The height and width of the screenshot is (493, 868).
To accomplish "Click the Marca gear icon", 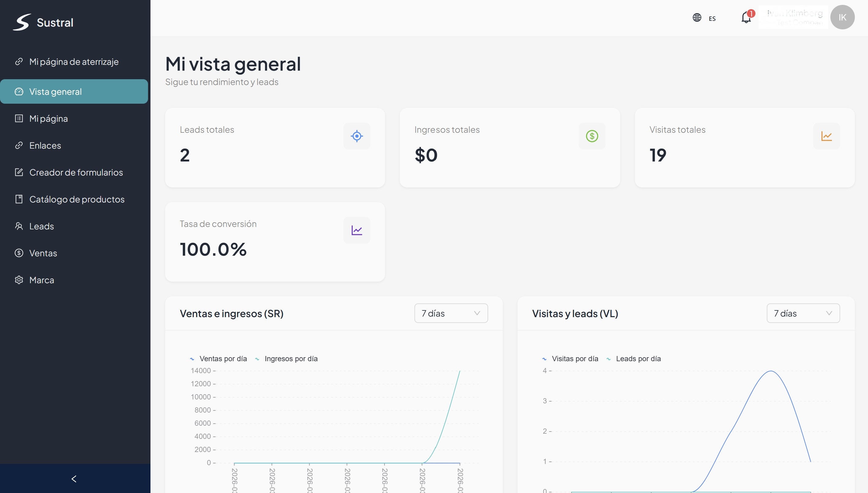I will (x=19, y=280).
